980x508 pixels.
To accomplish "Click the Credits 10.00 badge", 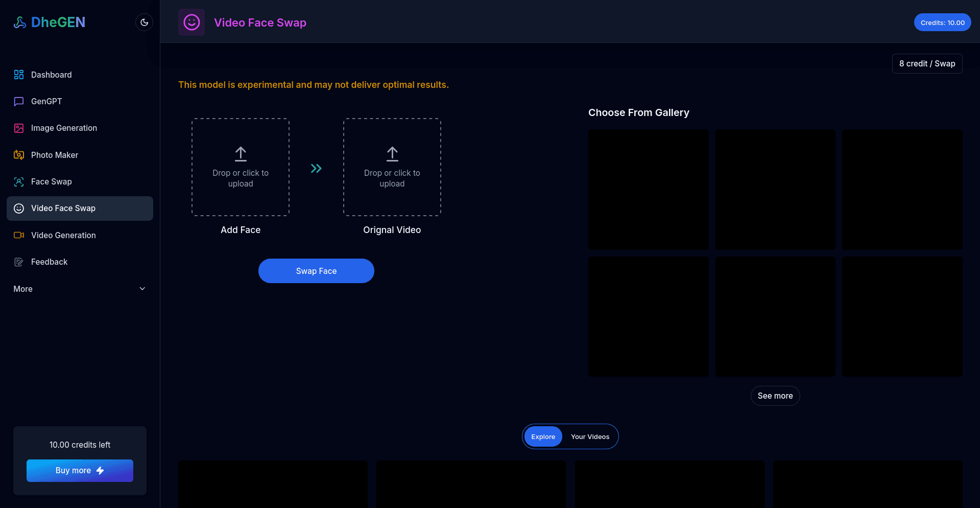I will pos(942,22).
